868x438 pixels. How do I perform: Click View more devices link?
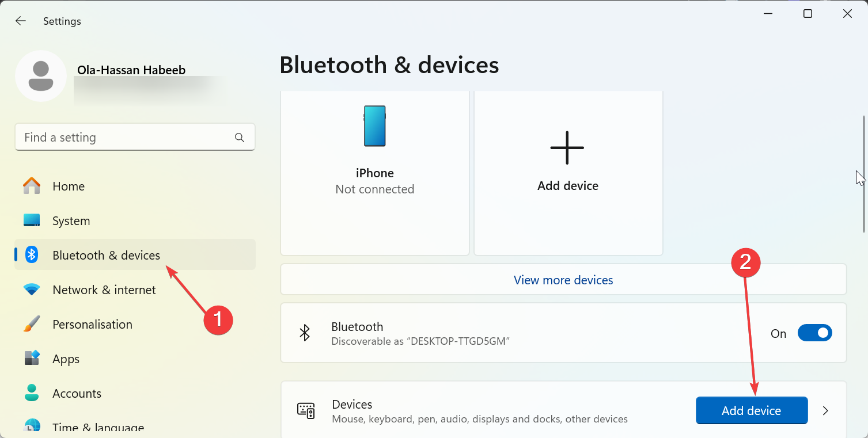(x=563, y=280)
